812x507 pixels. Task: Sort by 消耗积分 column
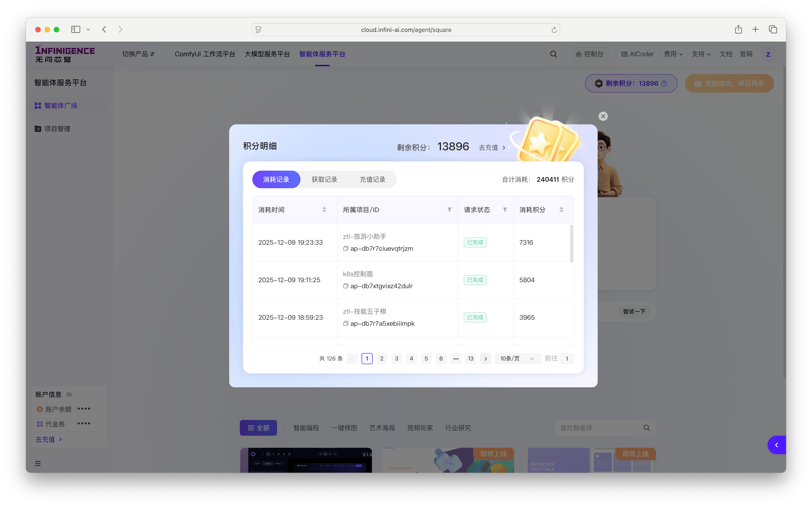pos(561,210)
